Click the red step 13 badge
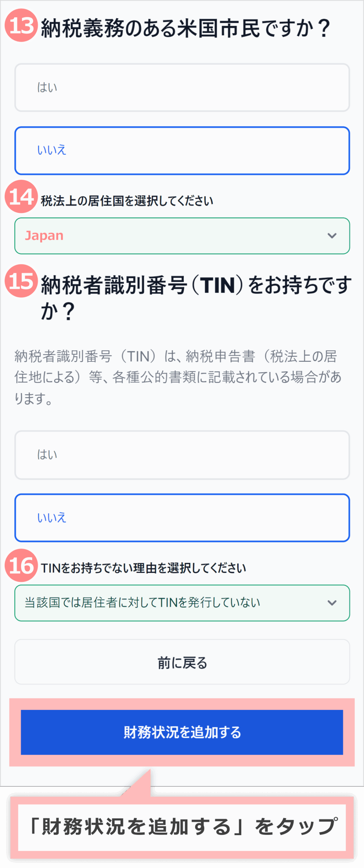Screen dimensions: 364x868 pyautogui.click(x=21, y=25)
